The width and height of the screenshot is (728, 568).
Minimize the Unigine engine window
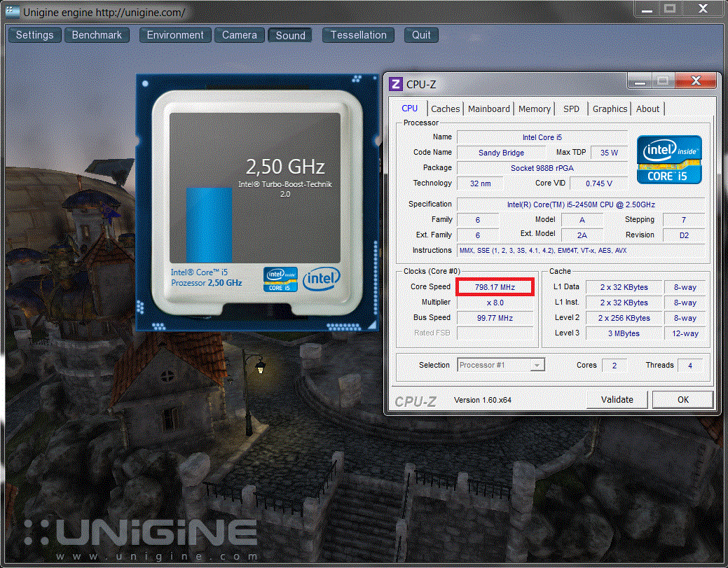coord(647,9)
